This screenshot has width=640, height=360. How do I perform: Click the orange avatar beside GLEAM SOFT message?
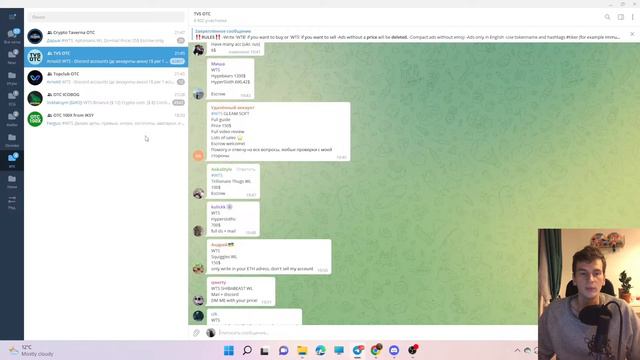tap(199, 155)
